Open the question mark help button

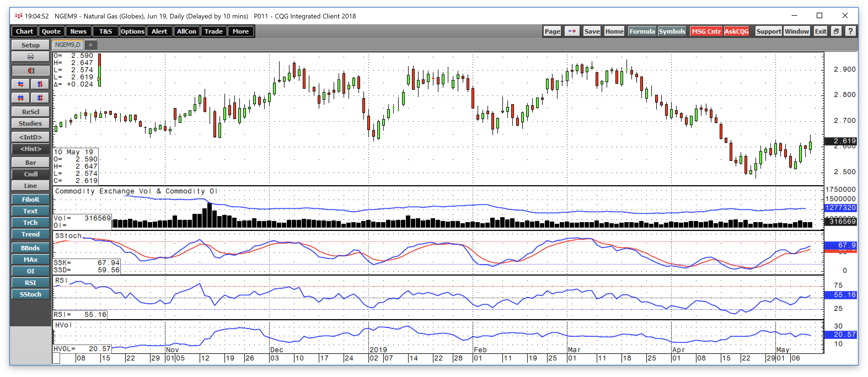850,31
